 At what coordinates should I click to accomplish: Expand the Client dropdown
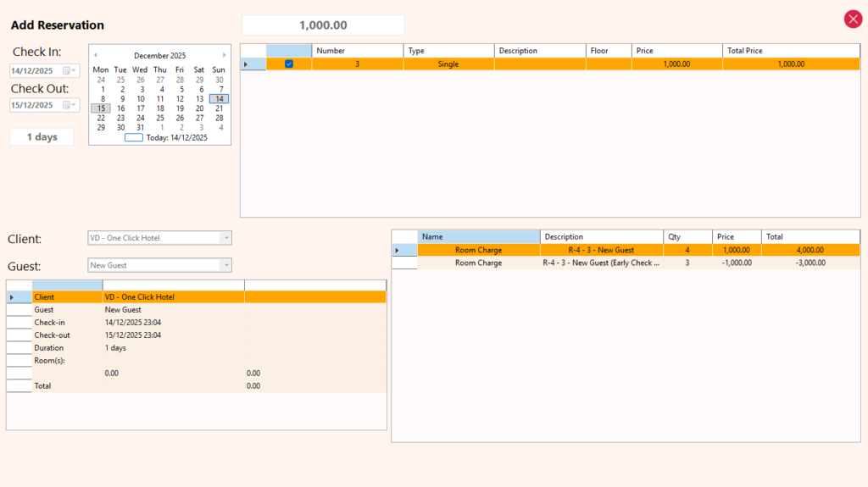pos(225,238)
